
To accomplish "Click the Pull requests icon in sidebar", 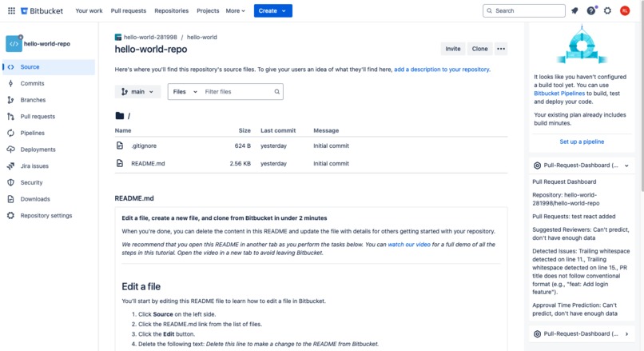I will pos(10,116).
